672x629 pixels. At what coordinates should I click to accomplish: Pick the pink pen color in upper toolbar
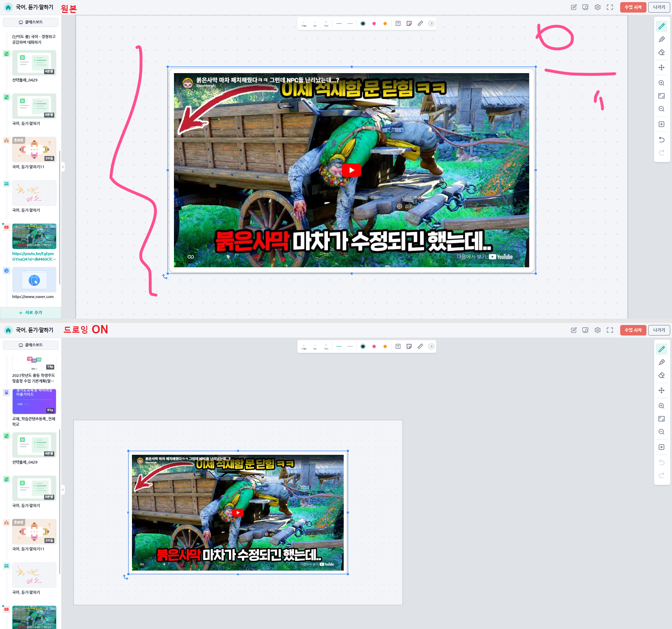tap(374, 23)
